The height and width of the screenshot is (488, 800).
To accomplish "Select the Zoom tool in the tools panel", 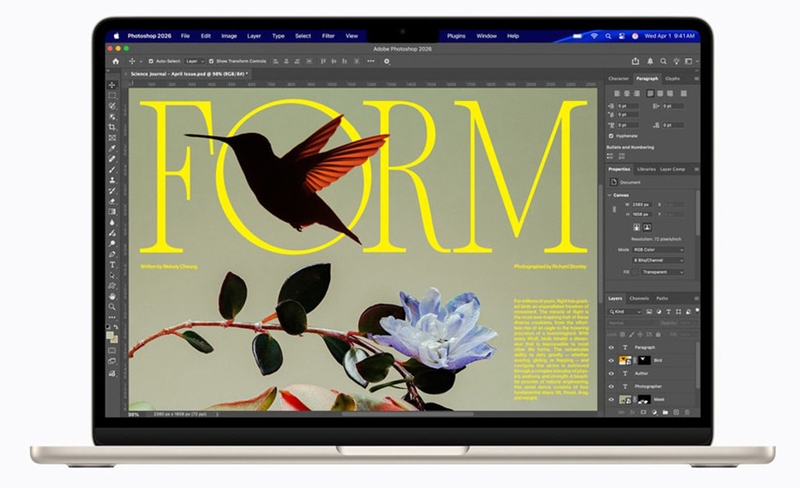I will [x=112, y=307].
